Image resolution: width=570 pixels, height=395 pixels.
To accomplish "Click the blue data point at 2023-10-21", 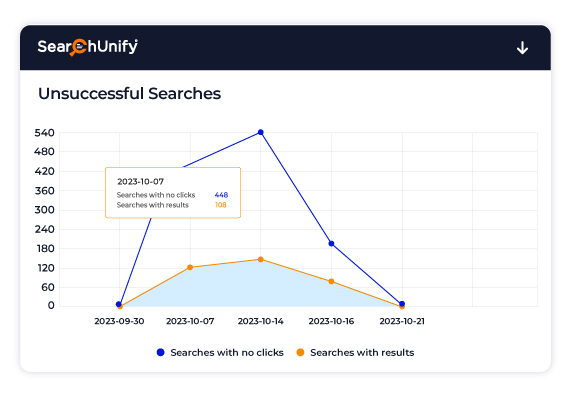I will coord(402,303).
